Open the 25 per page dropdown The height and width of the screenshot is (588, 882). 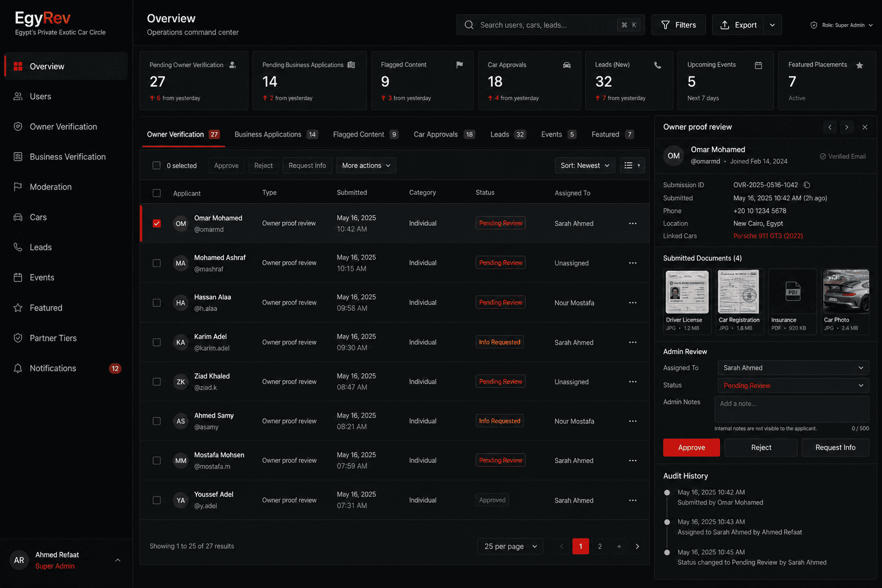(510, 546)
